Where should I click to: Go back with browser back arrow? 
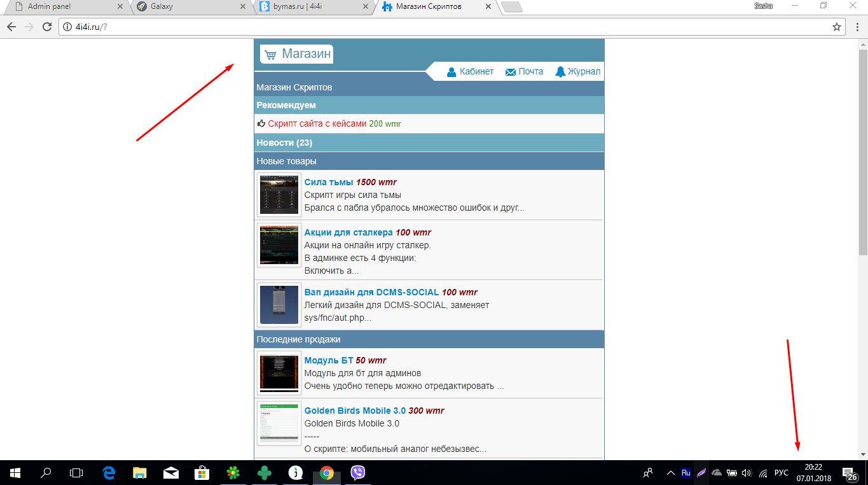[x=11, y=27]
